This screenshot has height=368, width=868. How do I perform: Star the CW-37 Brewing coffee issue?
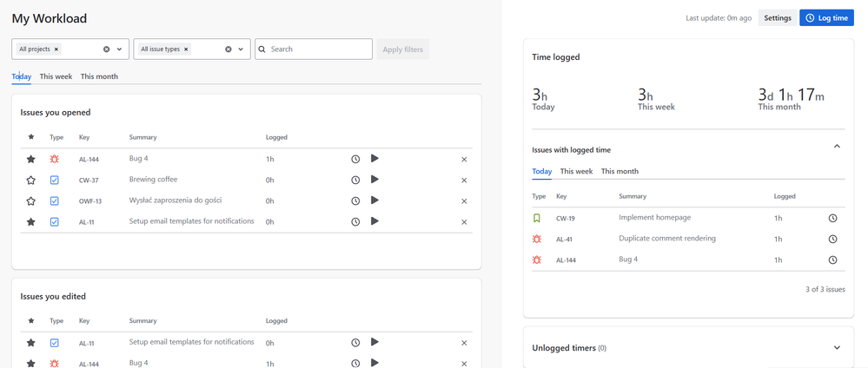point(31,180)
